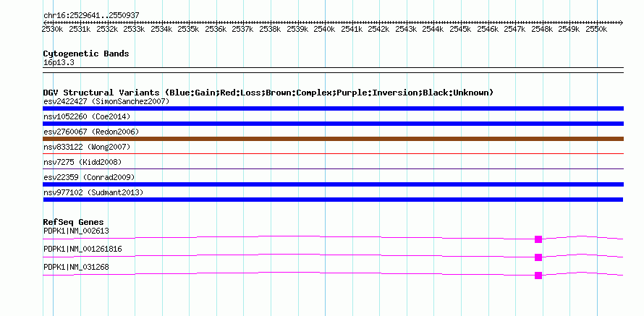Image resolution: width=644 pixels, height=316 pixels.
Task: Click the RefSeq Genes track title
Action: click(73, 223)
